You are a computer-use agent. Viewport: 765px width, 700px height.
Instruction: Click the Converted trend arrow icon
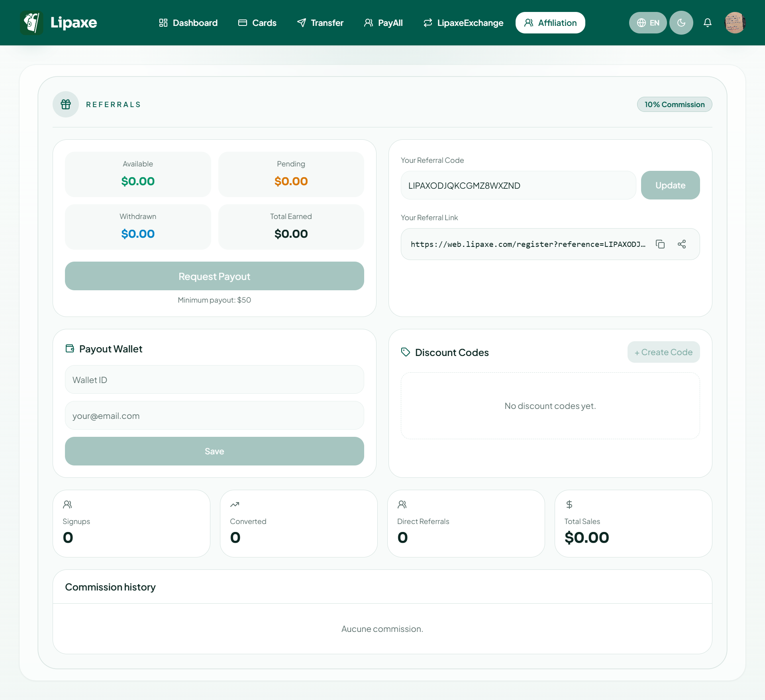(235, 504)
